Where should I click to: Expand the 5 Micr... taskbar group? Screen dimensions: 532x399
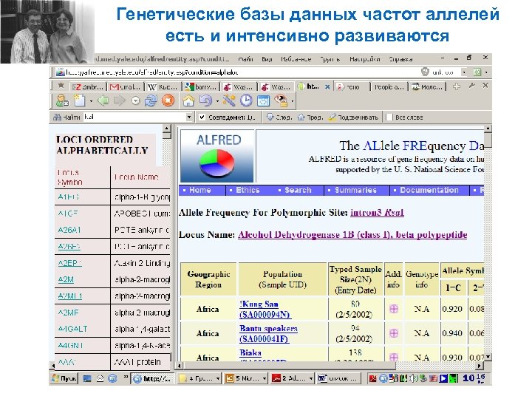(264, 378)
